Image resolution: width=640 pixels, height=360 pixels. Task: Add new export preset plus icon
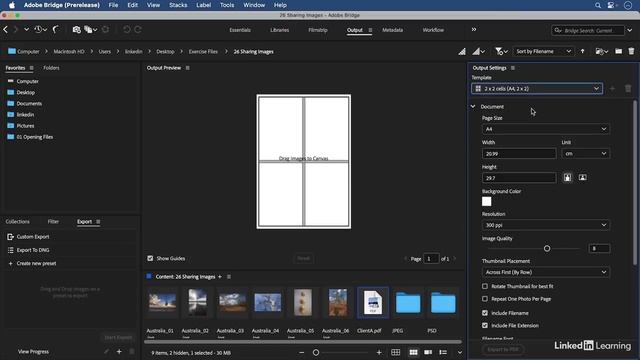click(119, 351)
